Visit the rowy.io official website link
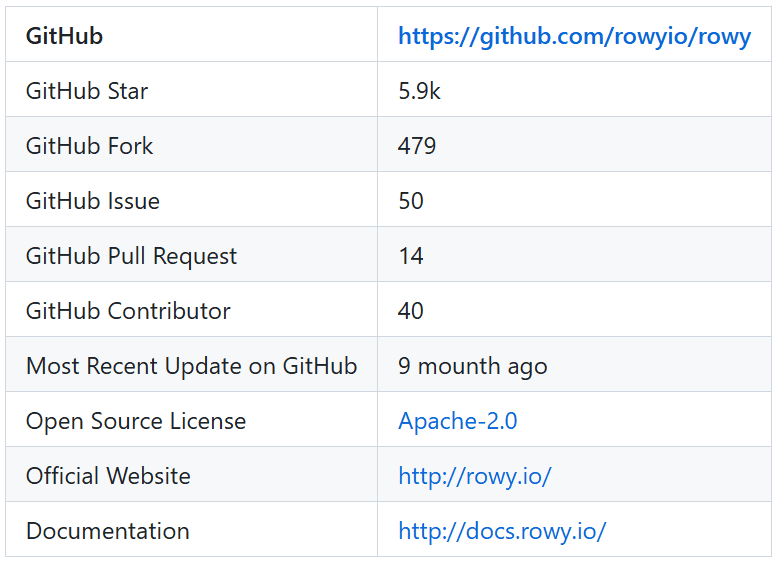The width and height of the screenshot is (779, 562). [x=474, y=476]
